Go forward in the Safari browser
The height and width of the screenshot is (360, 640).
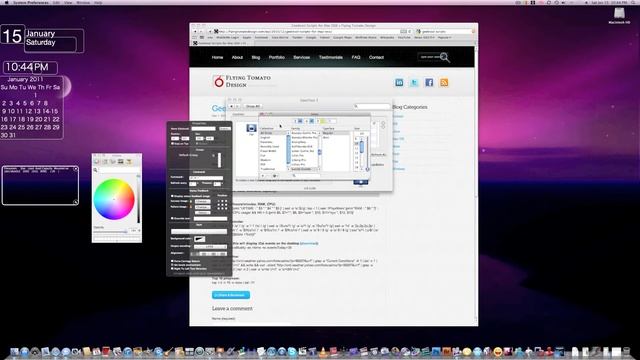pyautogui.click(x=201, y=31)
